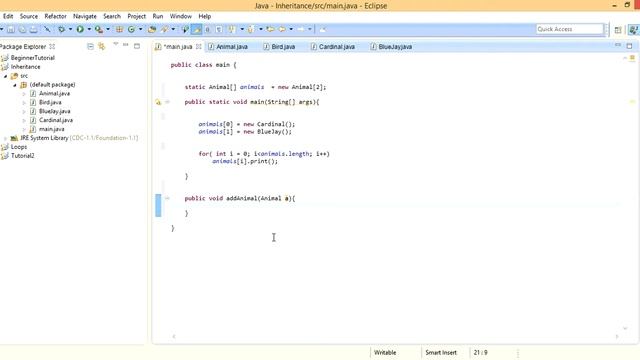
Task: Select Bird.java in Package Explorer
Action: (x=50, y=102)
